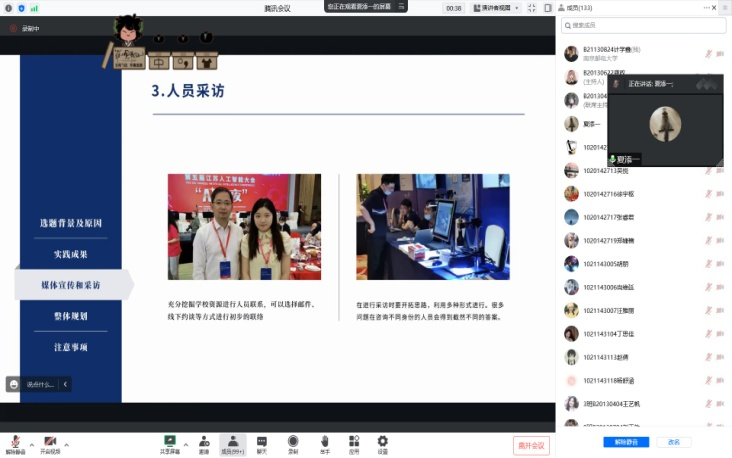Raise hand using the 举手 icon
The height and width of the screenshot is (458, 732).
(324, 443)
